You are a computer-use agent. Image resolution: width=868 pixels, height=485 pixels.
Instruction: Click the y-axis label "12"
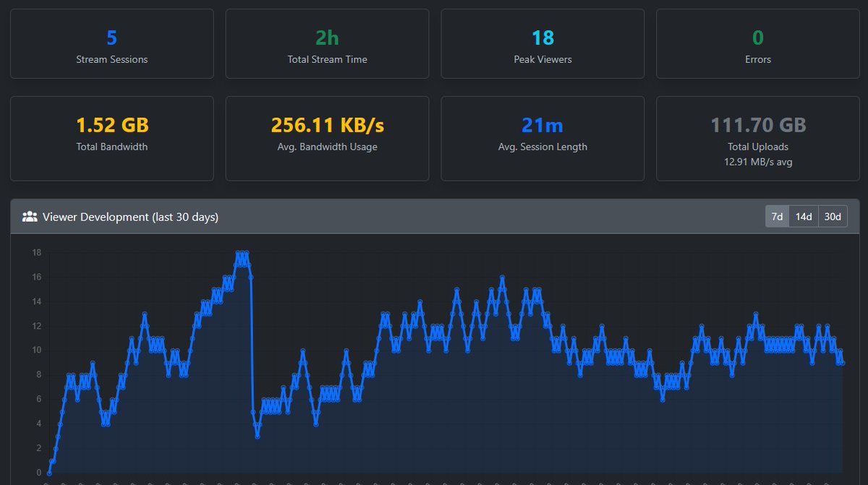tap(36, 326)
